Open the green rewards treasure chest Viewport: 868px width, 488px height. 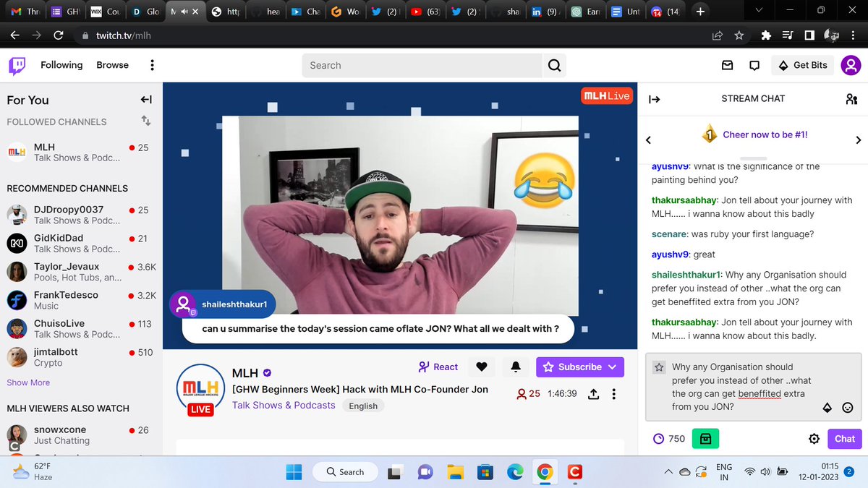click(705, 438)
